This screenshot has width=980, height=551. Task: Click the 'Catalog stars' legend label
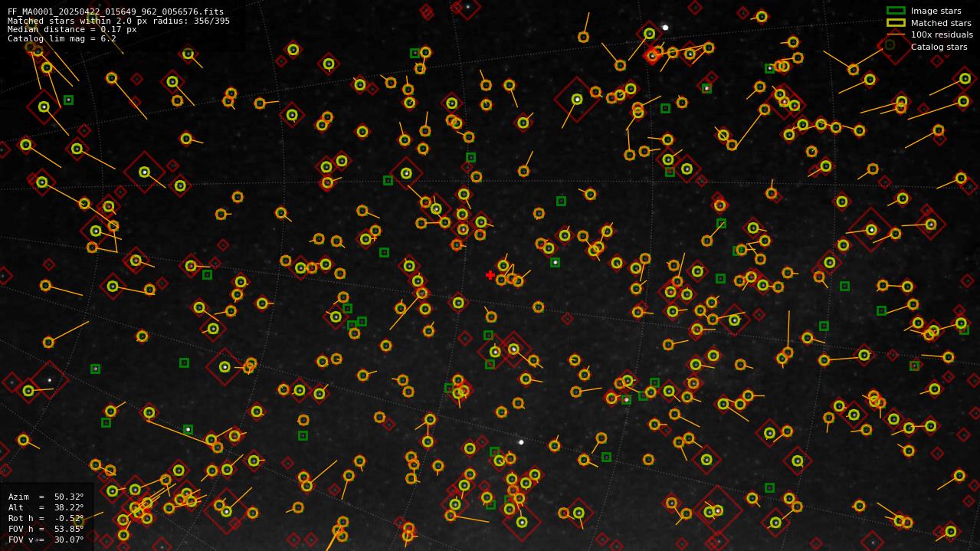coord(939,47)
